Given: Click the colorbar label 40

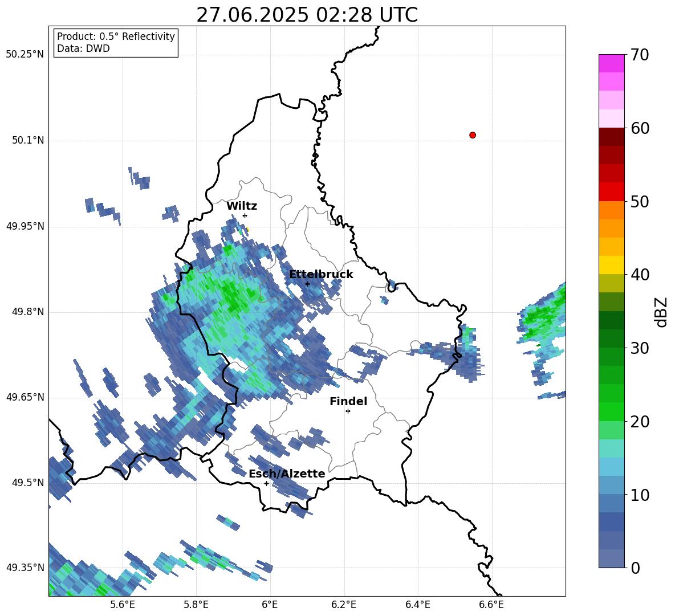Looking at the screenshot, I should pyautogui.click(x=640, y=275).
